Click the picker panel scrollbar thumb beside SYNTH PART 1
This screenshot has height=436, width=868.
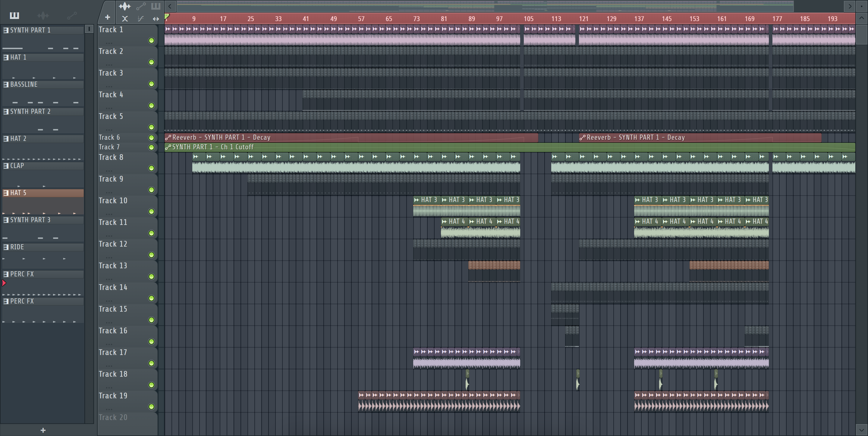pyautogui.click(x=89, y=29)
